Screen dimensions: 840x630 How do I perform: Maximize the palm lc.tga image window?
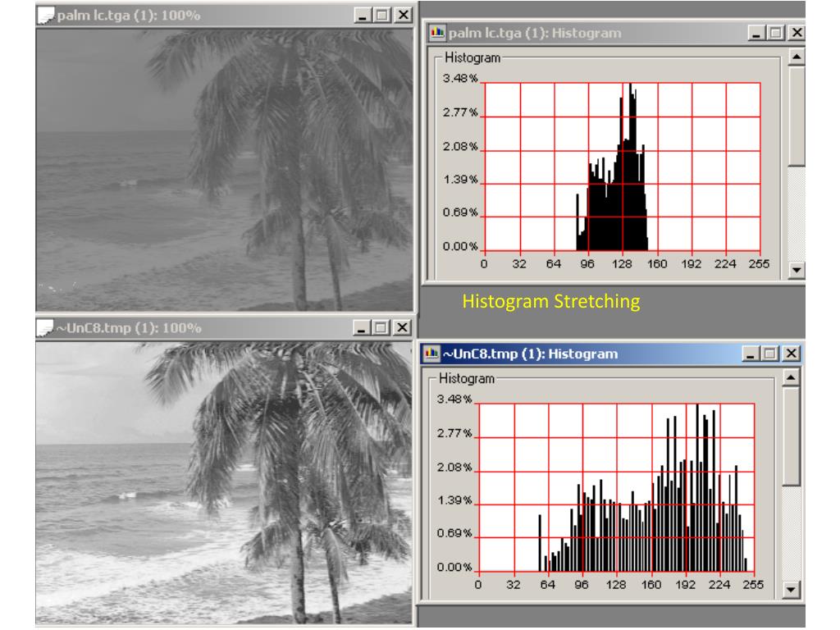[x=382, y=16]
